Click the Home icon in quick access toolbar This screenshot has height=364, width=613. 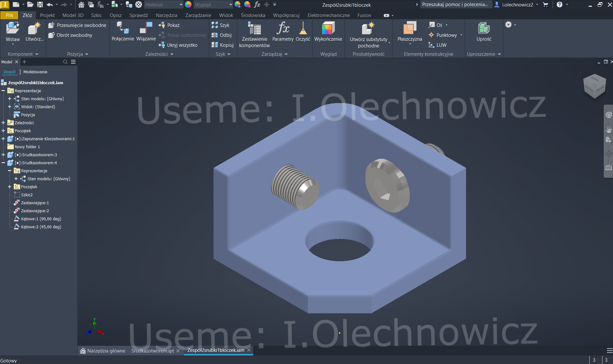click(81, 4)
